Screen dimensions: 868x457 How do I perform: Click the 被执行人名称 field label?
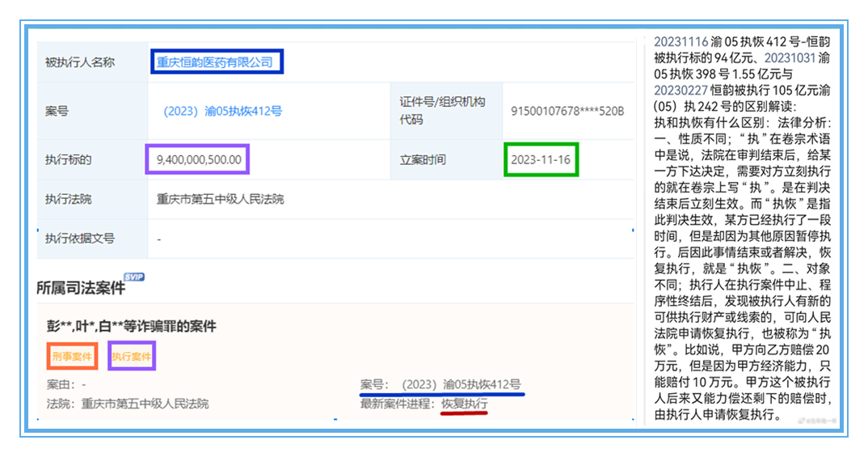[x=80, y=62]
